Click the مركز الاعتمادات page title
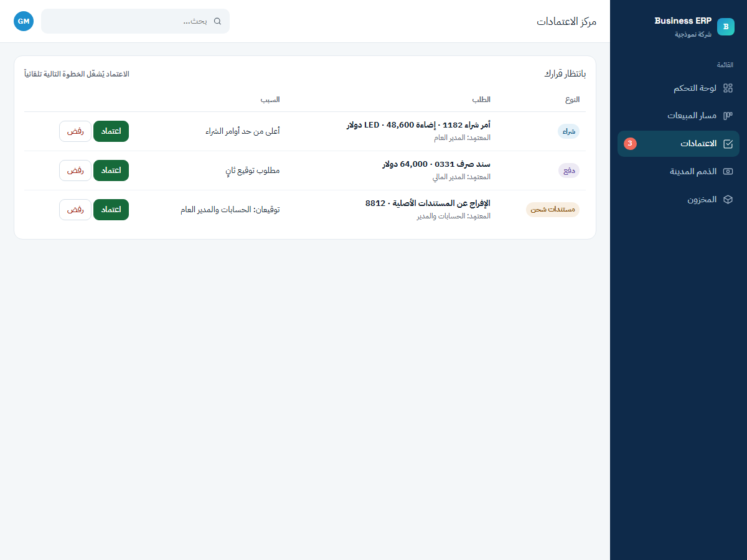 tap(566, 21)
